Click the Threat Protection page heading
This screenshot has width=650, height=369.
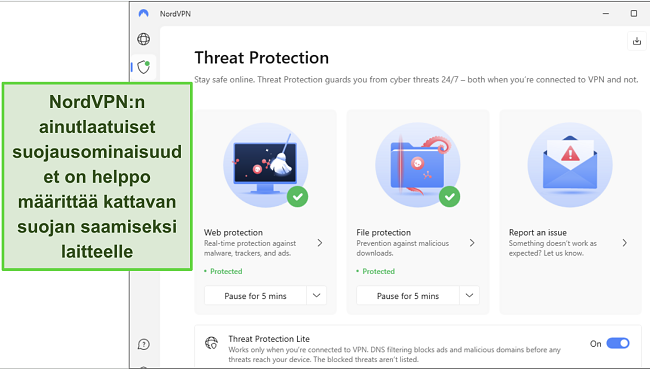tap(262, 58)
